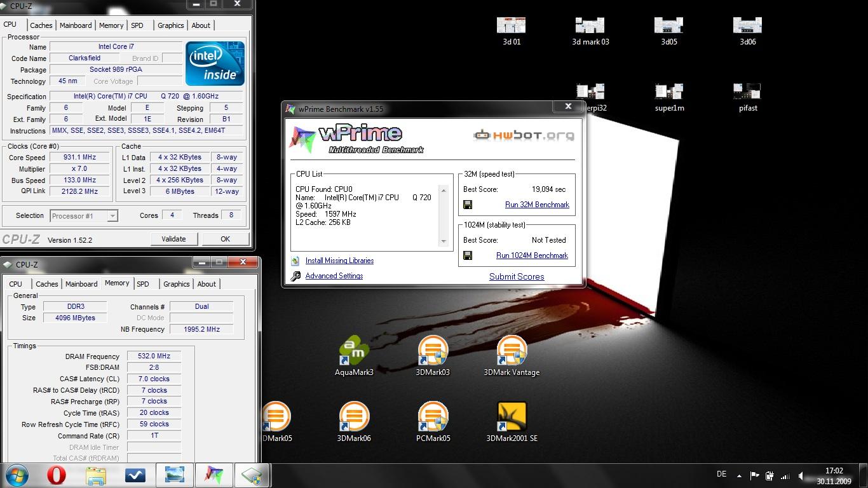The image size is (868, 488).
Task: Open About tab in lower CPU-Z window
Action: (x=207, y=284)
